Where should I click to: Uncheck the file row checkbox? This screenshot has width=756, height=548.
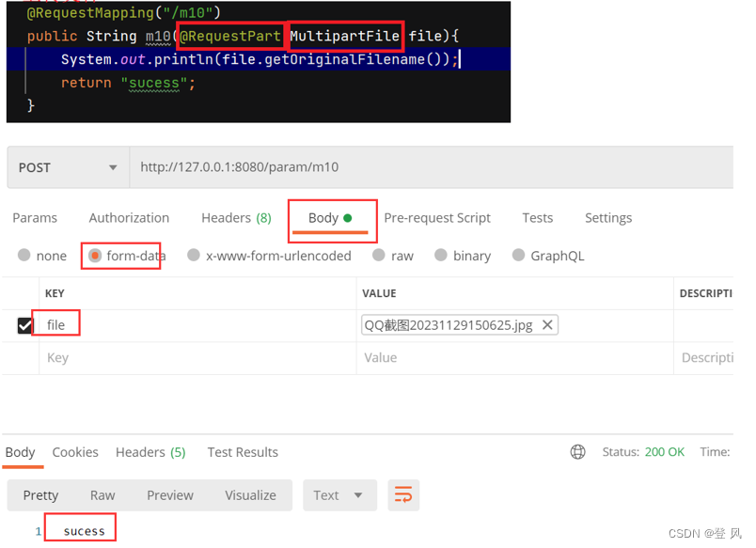tap(24, 325)
